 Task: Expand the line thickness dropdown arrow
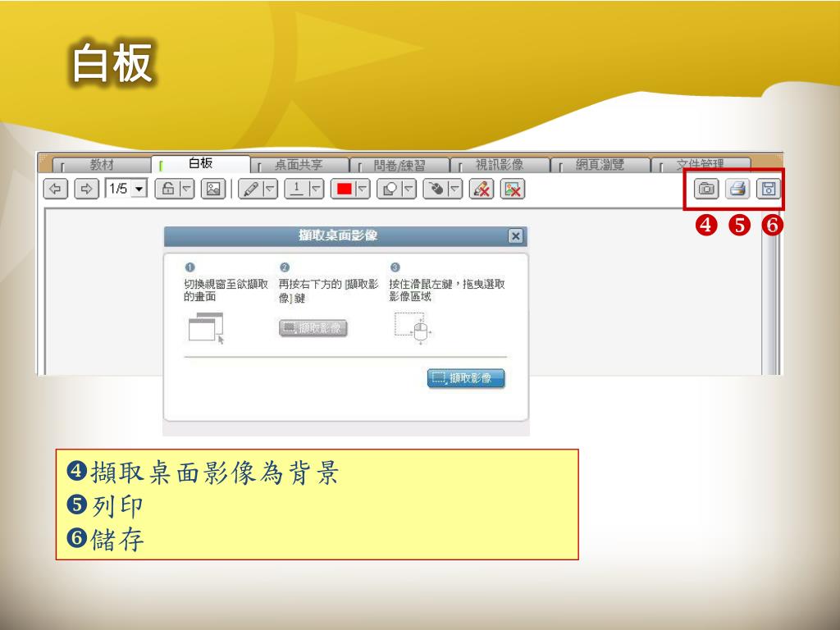coord(317,189)
